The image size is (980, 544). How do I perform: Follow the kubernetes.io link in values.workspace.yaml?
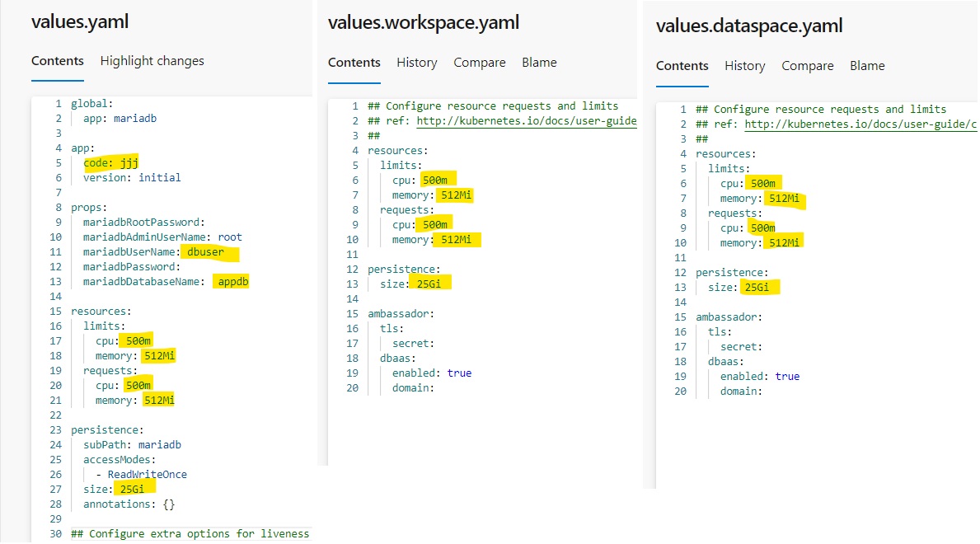click(x=526, y=121)
